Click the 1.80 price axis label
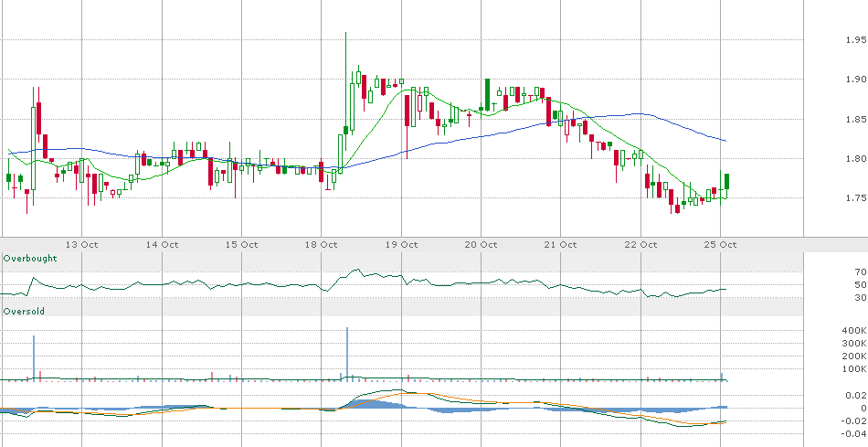 pos(856,159)
